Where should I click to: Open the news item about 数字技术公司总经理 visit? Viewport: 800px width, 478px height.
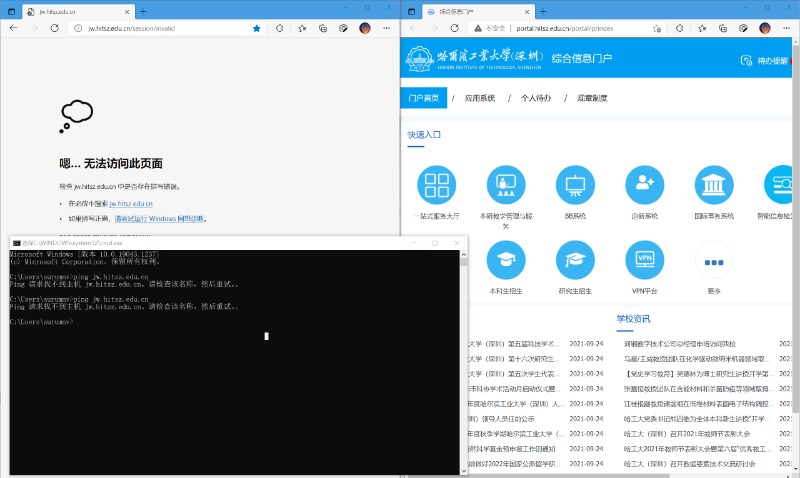680,344
